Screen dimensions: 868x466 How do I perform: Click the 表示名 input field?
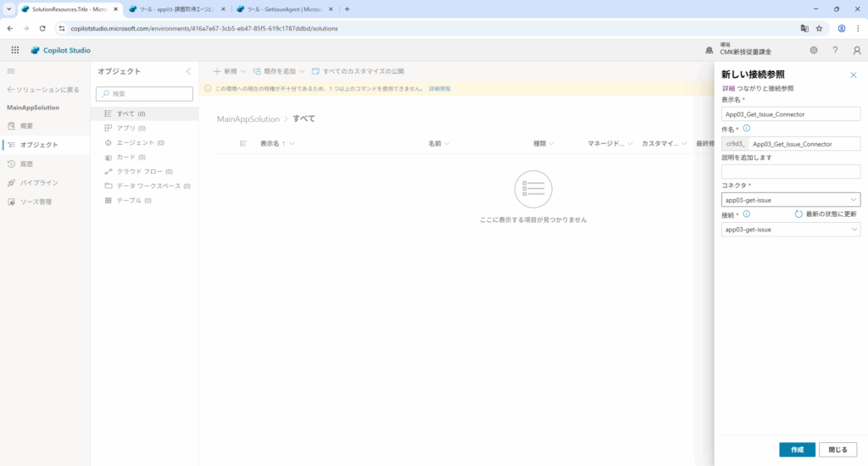pyautogui.click(x=790, y=114)
